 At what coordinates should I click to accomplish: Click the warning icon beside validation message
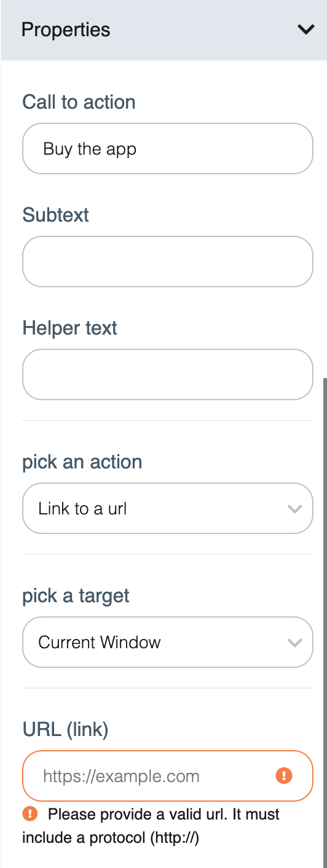coord(30,814)
